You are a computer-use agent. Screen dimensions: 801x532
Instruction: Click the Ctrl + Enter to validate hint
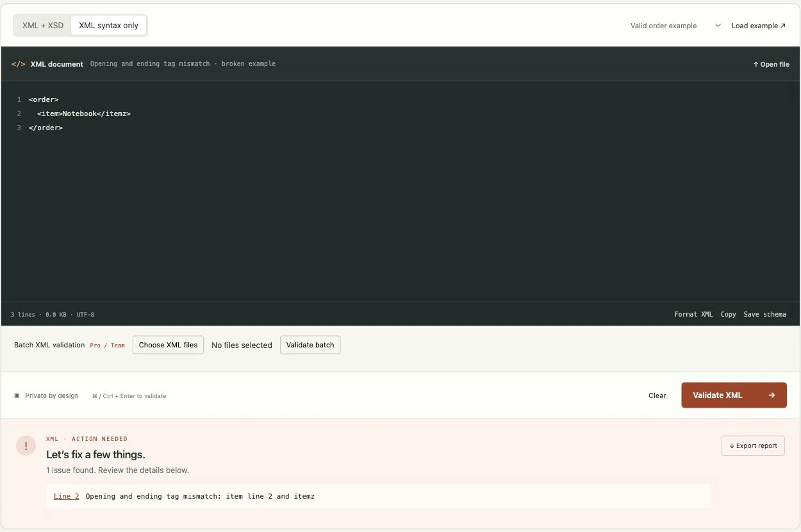(129, 396)
